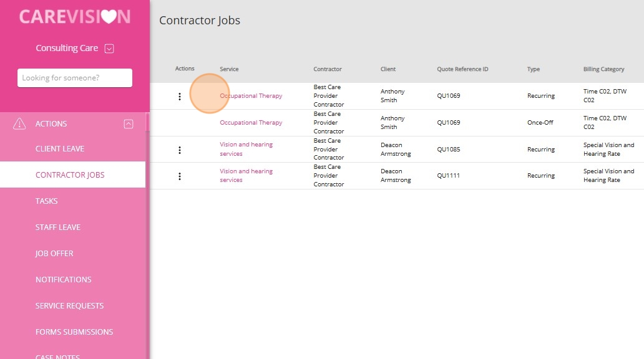Click Anthony Smith in the Once-Off row
Screen dimensions: 644x359
pyautogui.click(x=393, y=123)
